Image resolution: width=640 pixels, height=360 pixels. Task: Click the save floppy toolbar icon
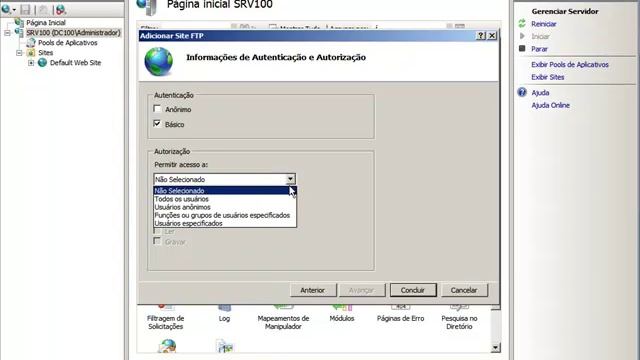[x=25, y=9]
